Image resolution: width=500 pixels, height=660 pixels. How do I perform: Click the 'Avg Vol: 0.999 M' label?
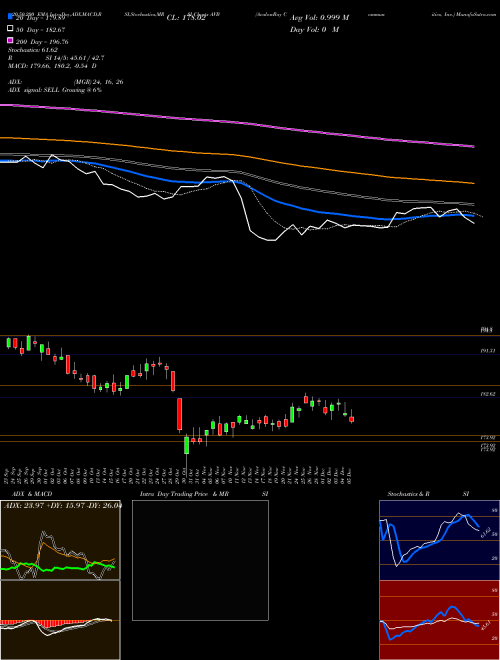(x=319, y=18)
